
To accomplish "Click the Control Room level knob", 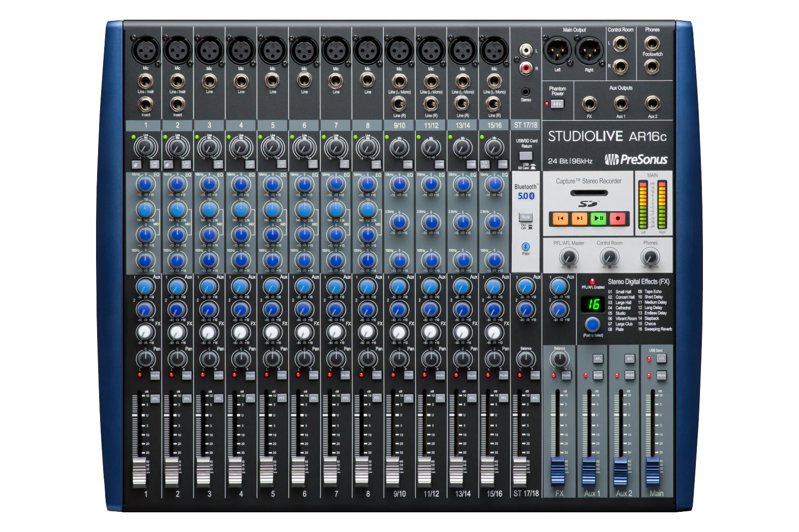I will tap(609, 257).
